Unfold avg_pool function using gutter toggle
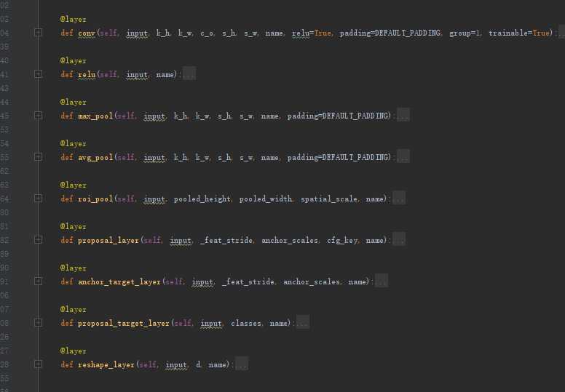The height and width of the screenshot is (392, 565). click(x=38, y=156)
